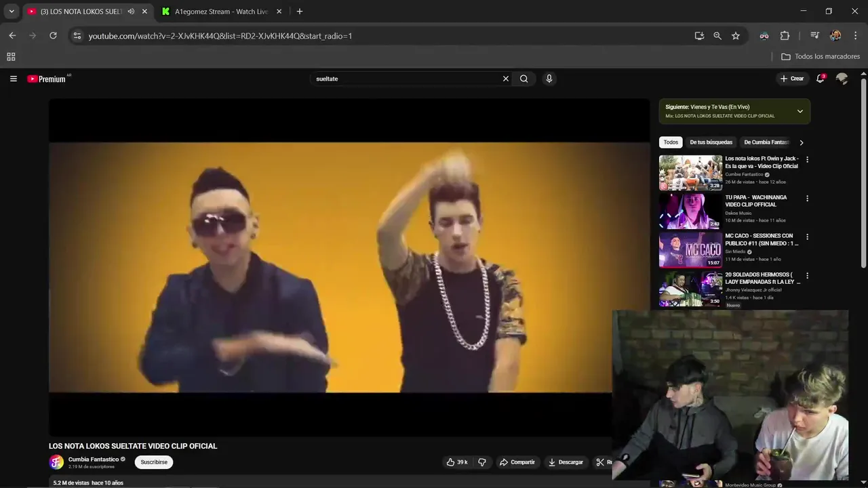Mute the audio icon on the YouTube tab
Screen dimensions: 868x488
coord(131,12)
